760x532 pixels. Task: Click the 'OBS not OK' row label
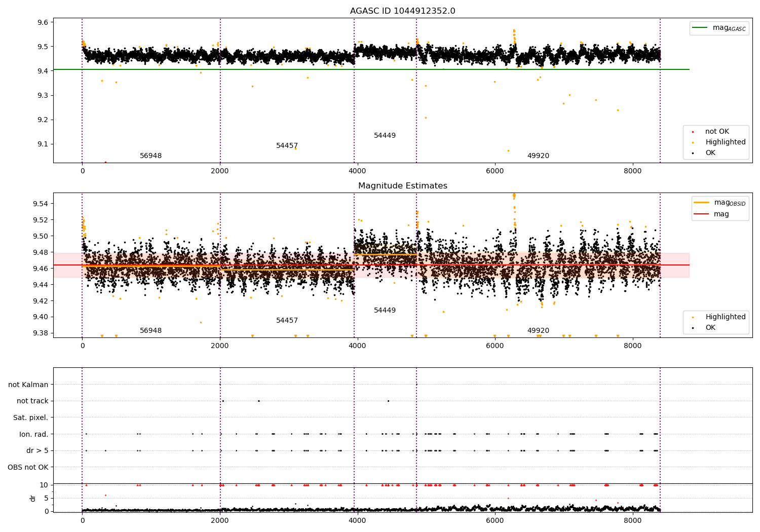pos(28,468)
